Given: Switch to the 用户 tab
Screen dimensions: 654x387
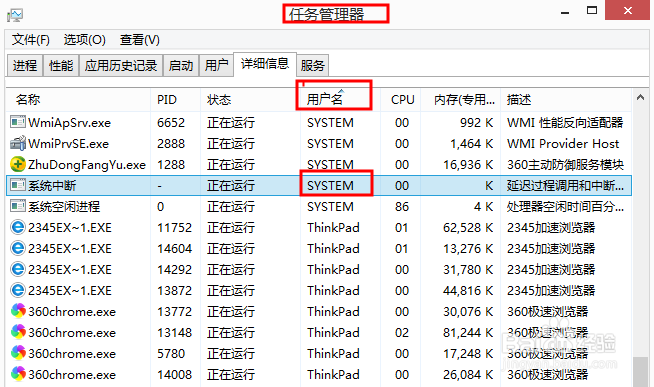Looking at the screenshot, I should 216,65.
